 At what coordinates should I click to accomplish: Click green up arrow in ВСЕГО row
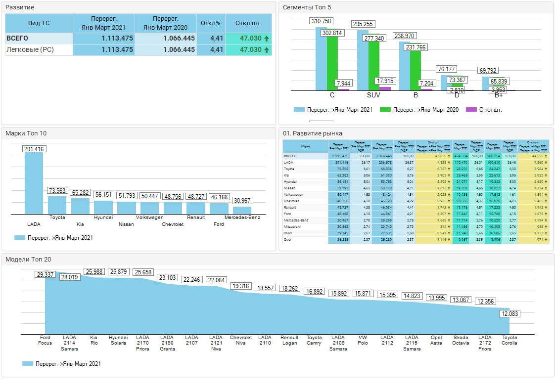[x=267, y=39]
